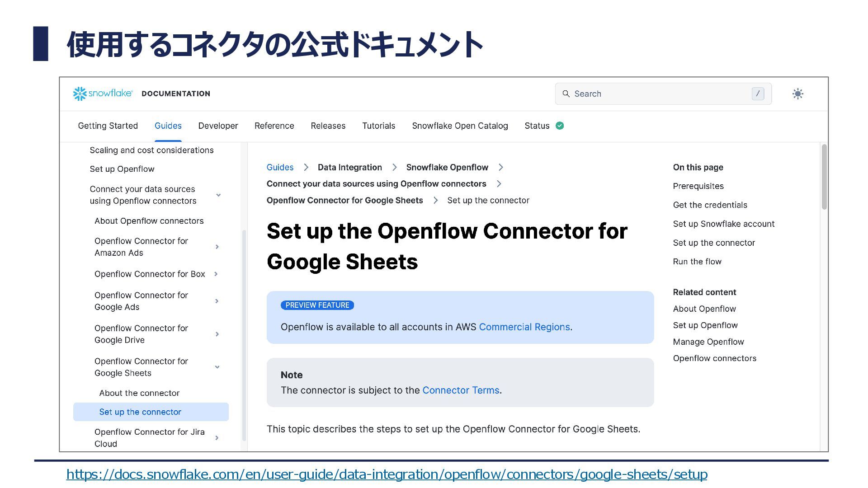Collapse Connect your data sources section
The height and width of the screenshot is (488, 868).
(218, 195)
